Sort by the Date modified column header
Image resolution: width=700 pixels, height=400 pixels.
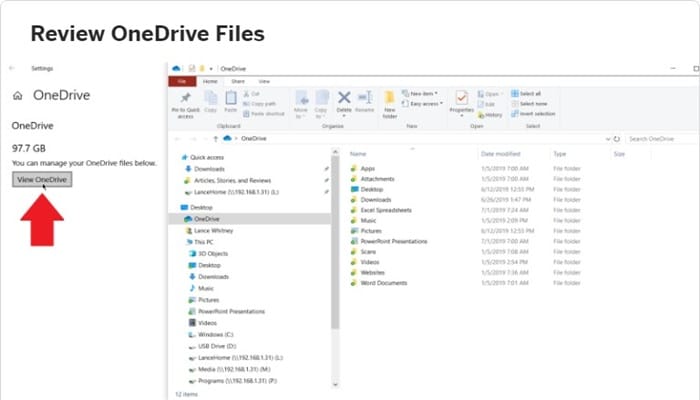pos(500,154)
